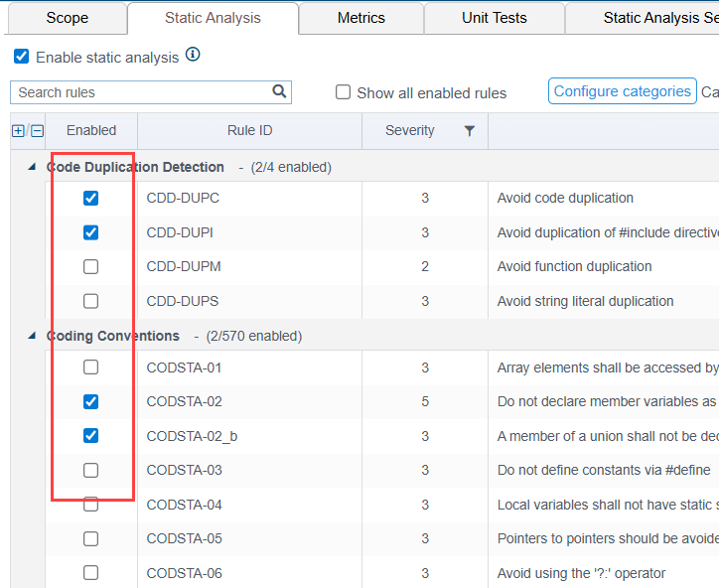The width and height of the screenshot is (719, 588).
Task: Go to the Scope tab
Action: coord(68,18)
